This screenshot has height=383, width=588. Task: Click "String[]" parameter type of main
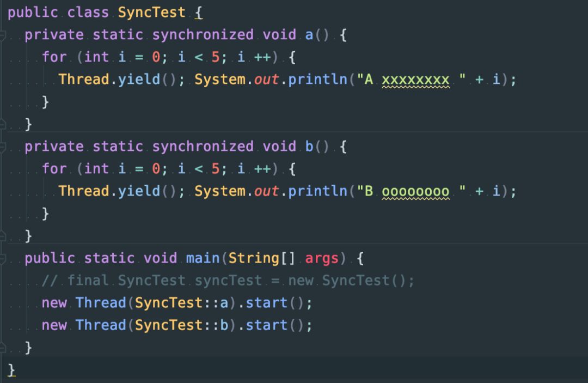[262, 258]
